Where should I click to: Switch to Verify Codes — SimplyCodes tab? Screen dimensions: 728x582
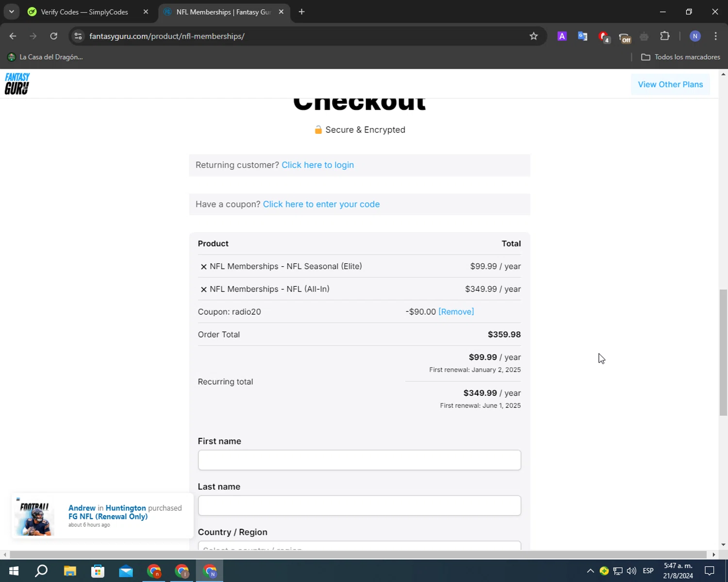(x=84, y=12)
